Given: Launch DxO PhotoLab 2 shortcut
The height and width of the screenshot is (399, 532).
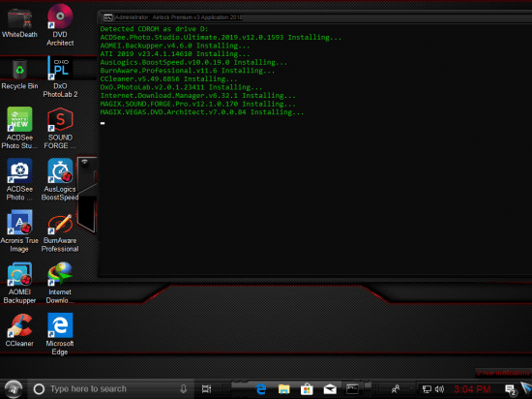Looking at the screenshot, I should pos(60,77).
